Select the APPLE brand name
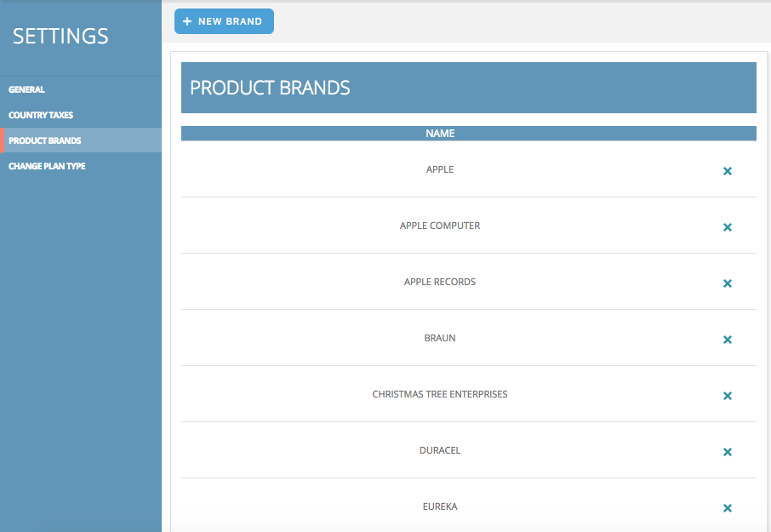Image resolution: width=771 pixels, height=532 pixels. coord(440,169)
